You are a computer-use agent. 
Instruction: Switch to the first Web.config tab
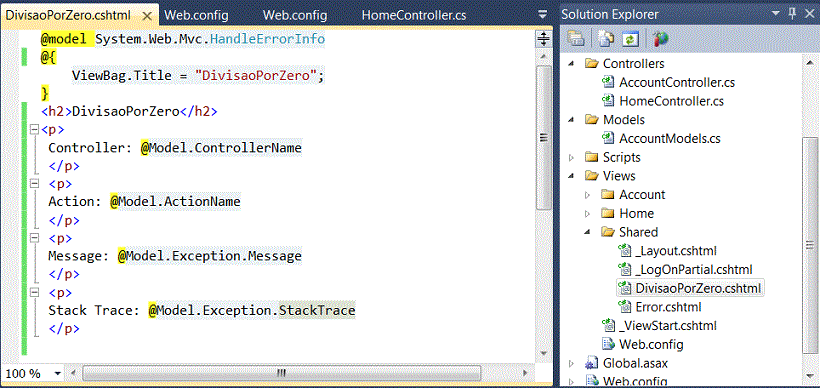(x=196, y=15)
